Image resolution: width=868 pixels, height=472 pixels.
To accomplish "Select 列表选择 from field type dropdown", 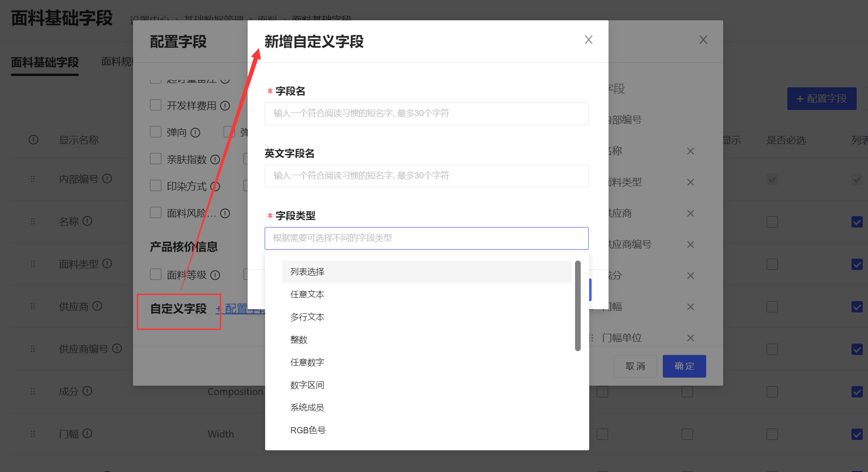I will tap(307, 272).
